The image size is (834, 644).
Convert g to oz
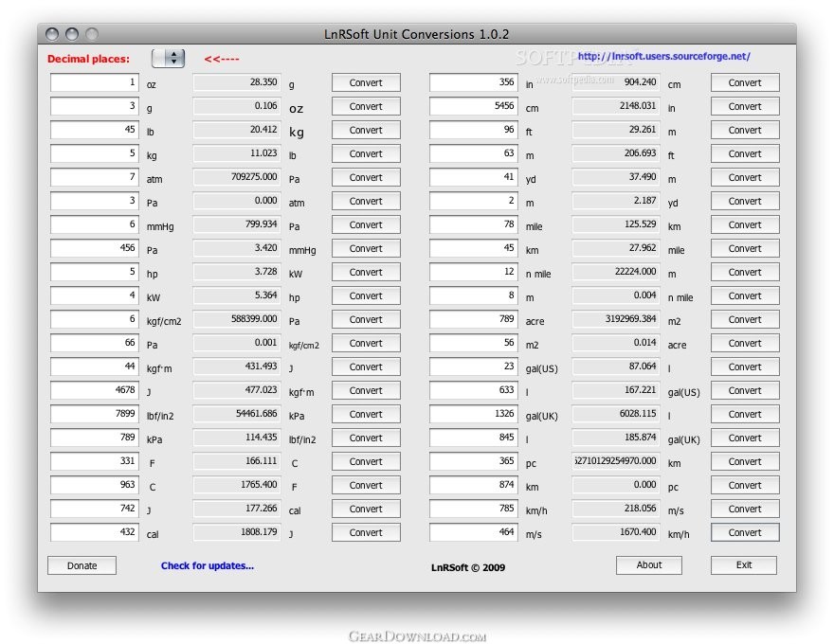pos(366,106)
